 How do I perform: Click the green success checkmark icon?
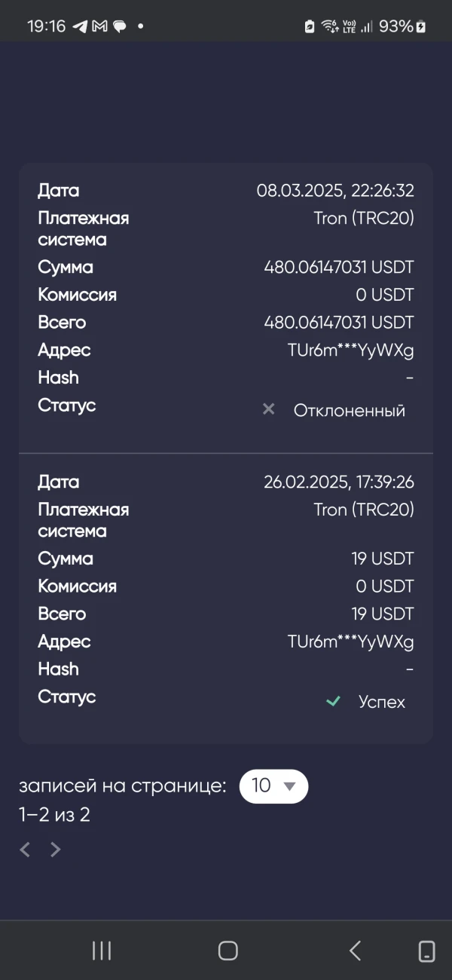pos(332,701)
